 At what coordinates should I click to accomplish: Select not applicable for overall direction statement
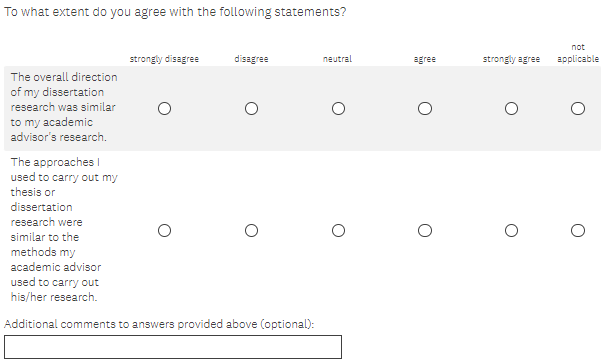tap(578, 108)
